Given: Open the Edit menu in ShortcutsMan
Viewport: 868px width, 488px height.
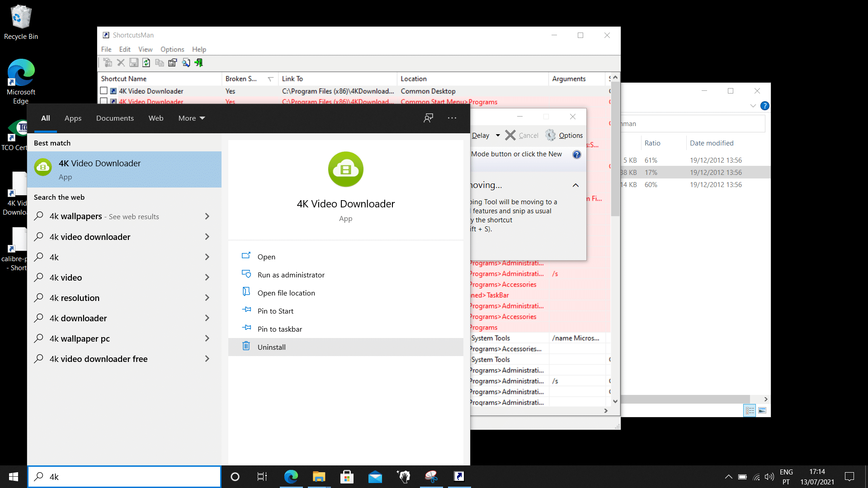Looking at the screenshot, I should click(x=125, y=49).
